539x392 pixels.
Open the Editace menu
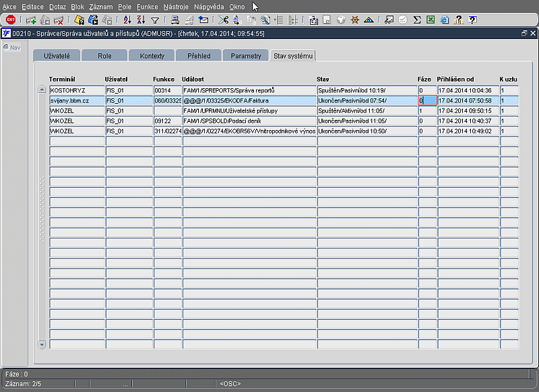point(32,7)
